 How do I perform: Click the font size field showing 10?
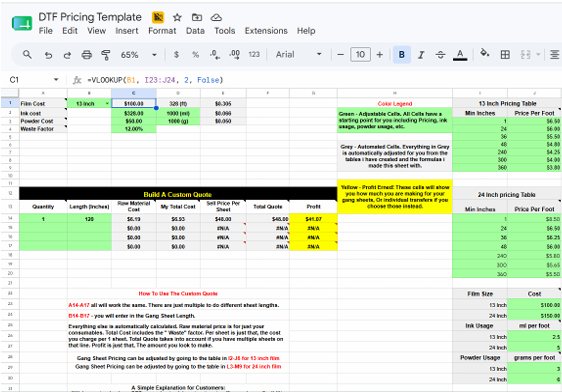pos(360,54)
